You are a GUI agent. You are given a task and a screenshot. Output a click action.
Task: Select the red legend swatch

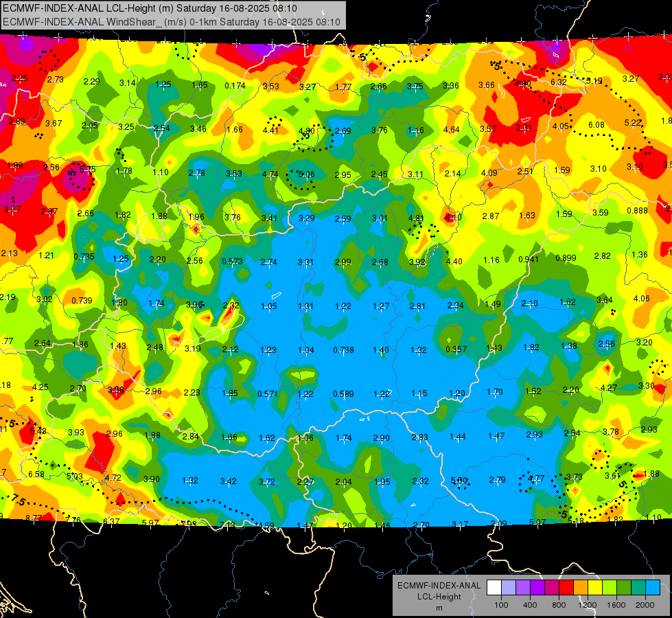[x=566, y=587]
